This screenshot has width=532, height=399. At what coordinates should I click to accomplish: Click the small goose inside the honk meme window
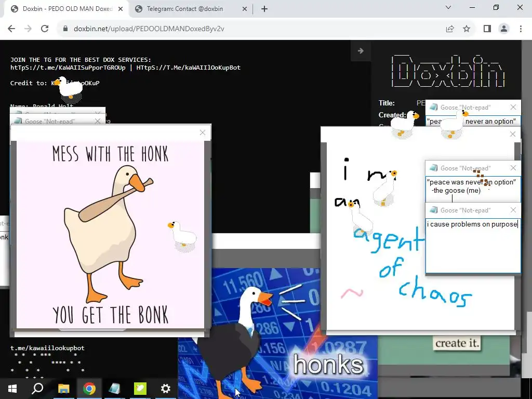click(182, 236)
